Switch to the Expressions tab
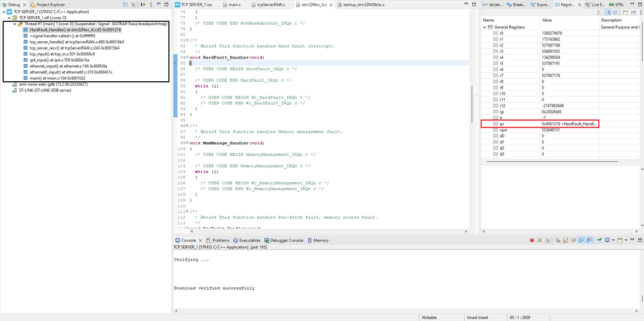This screenshot has width=644, height=321. (x=540, y=5)
